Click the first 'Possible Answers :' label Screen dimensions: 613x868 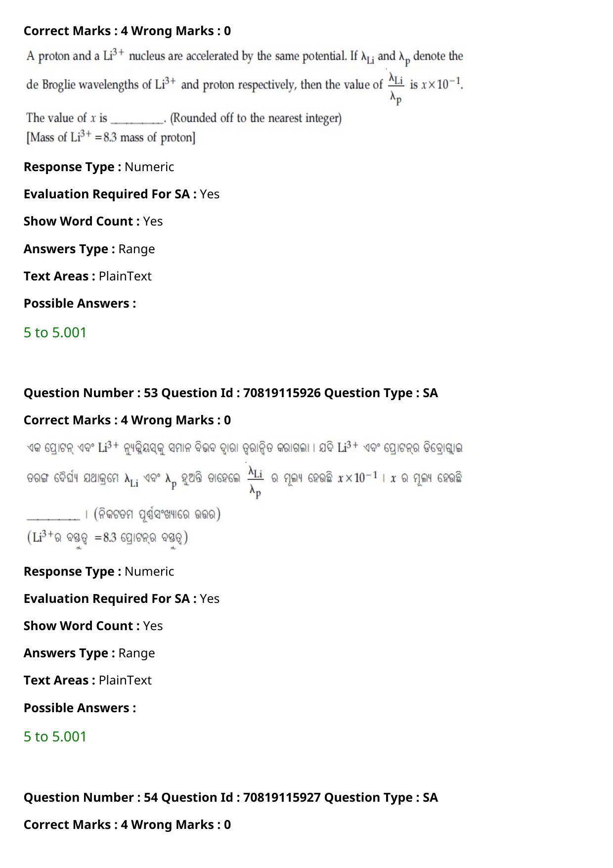coord(80,303)
